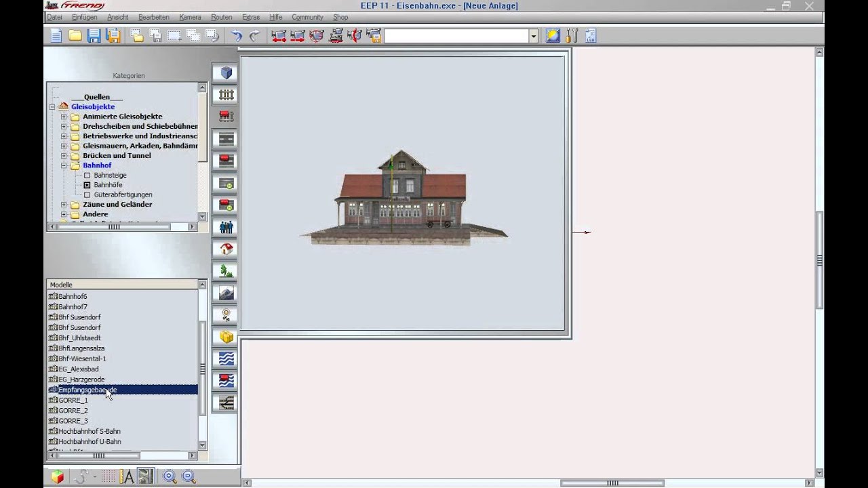Select the red locomotive rolling stock icon

pyautogui.click(x=226, y=117)
